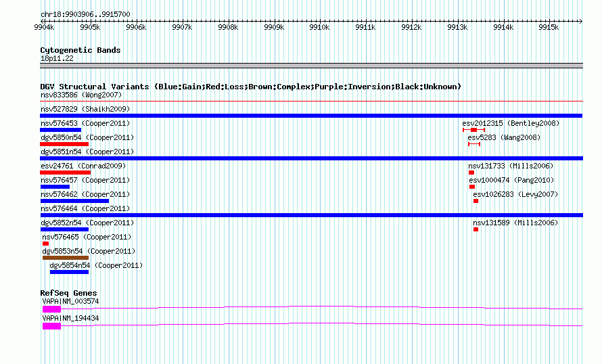
Task: Click the red square under nsv131733
Action: [x=471, y=173]
